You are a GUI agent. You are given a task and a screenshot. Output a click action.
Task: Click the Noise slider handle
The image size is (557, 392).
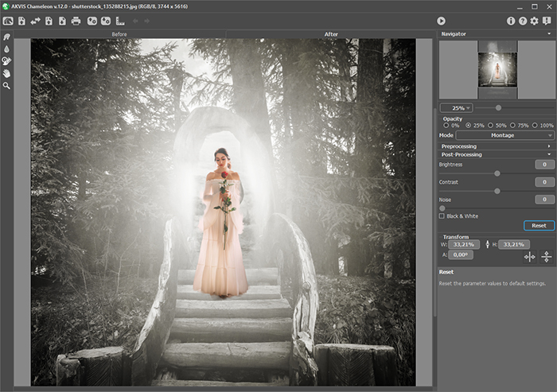[x=442, y=208]
